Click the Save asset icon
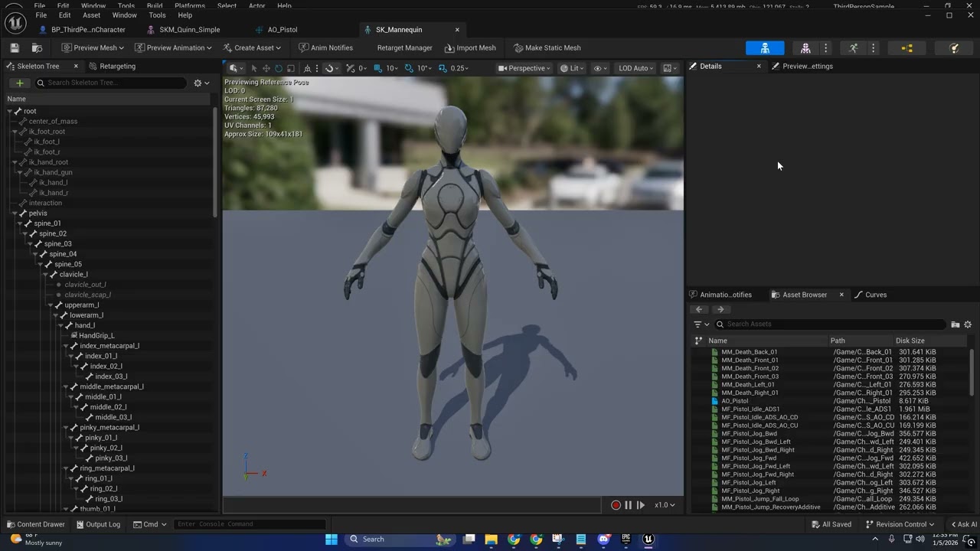 point(15,48)
